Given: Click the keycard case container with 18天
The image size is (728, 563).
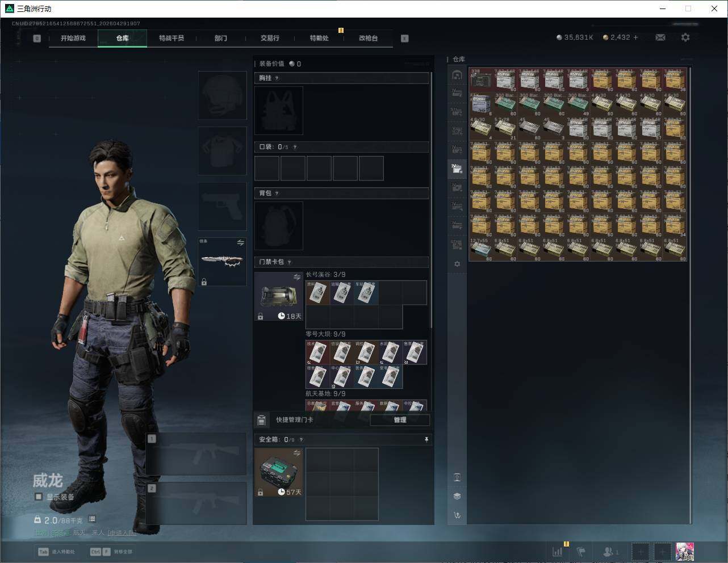Looking at the screenshot, I should pos(279,296).
